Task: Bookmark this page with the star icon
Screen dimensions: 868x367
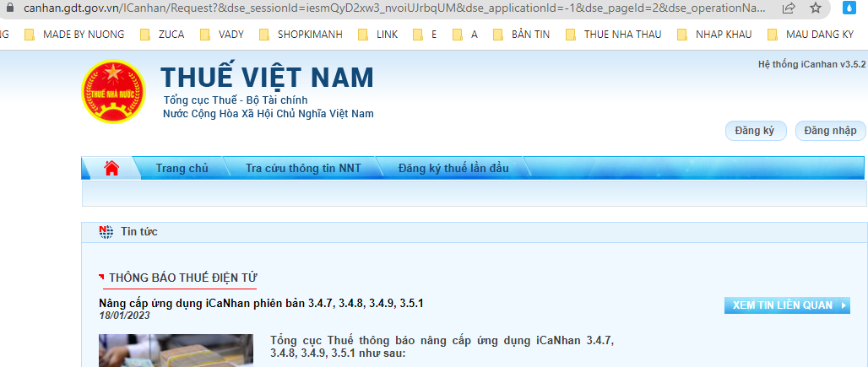Action: click(x=815, y=8)
